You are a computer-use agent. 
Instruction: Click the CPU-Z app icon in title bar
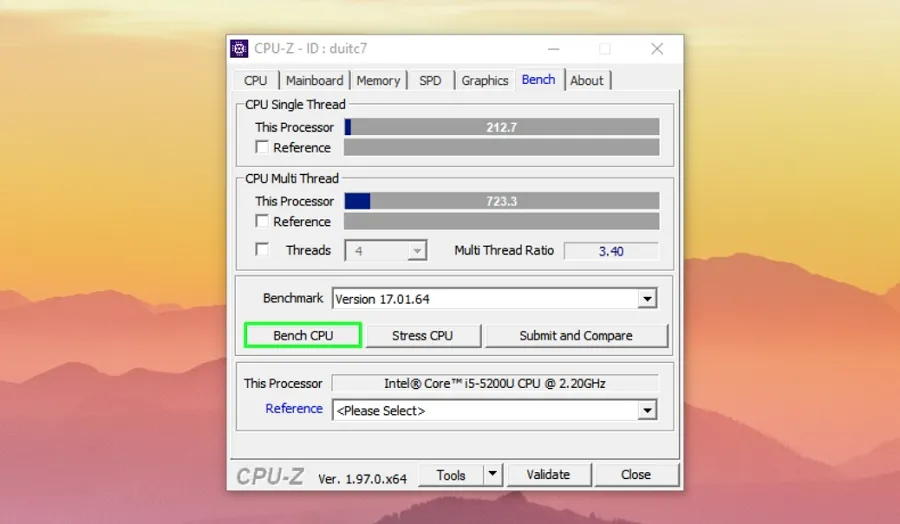[x=239, y=49]
